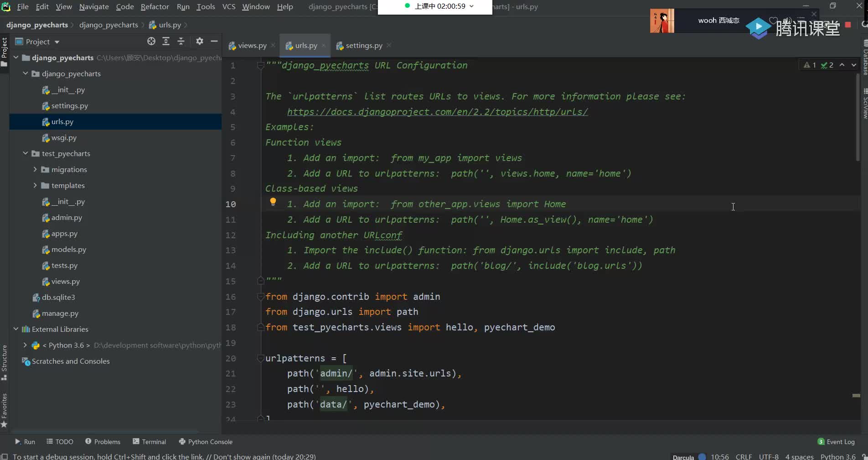Collapse the django_pyecharts root project node
The image size is (868, 460).
pos(16,57)
